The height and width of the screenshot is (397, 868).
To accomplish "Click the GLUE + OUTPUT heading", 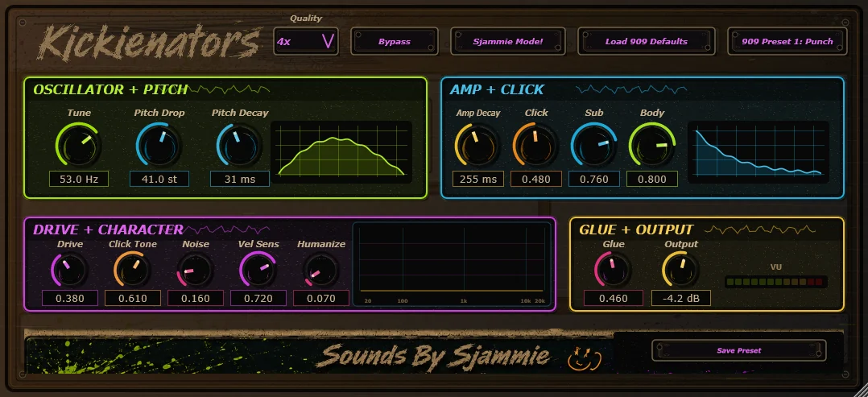I will pyautogui.click(x=636, y=230).
